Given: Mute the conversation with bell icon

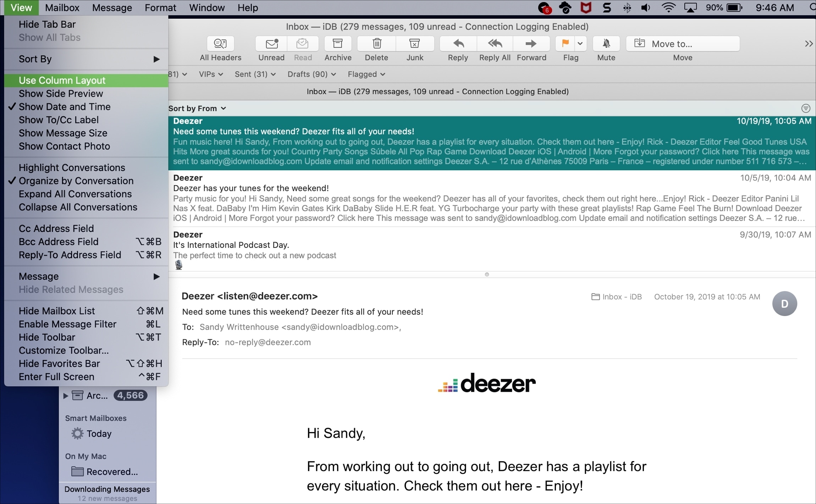Looking at the screenshot, I should (606, 44).
